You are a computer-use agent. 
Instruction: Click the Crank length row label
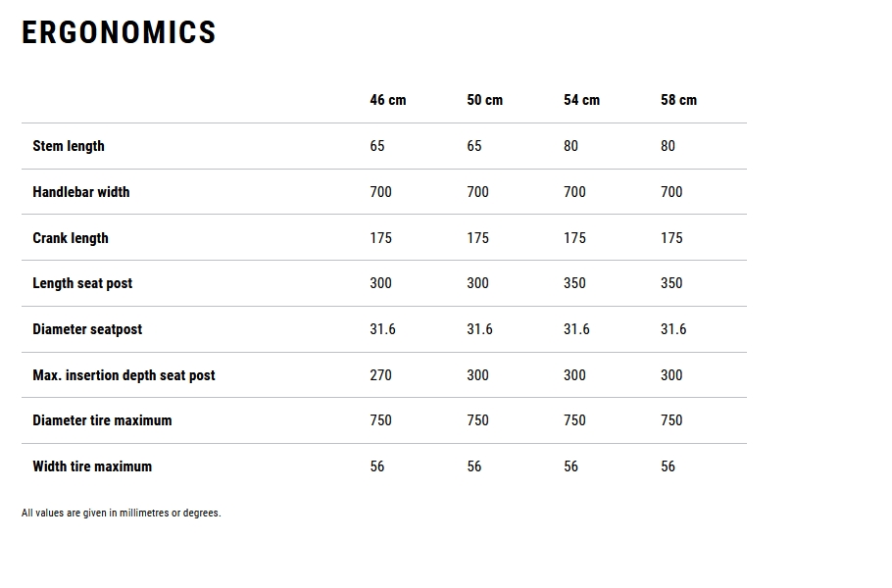click(x=71, y=238)
